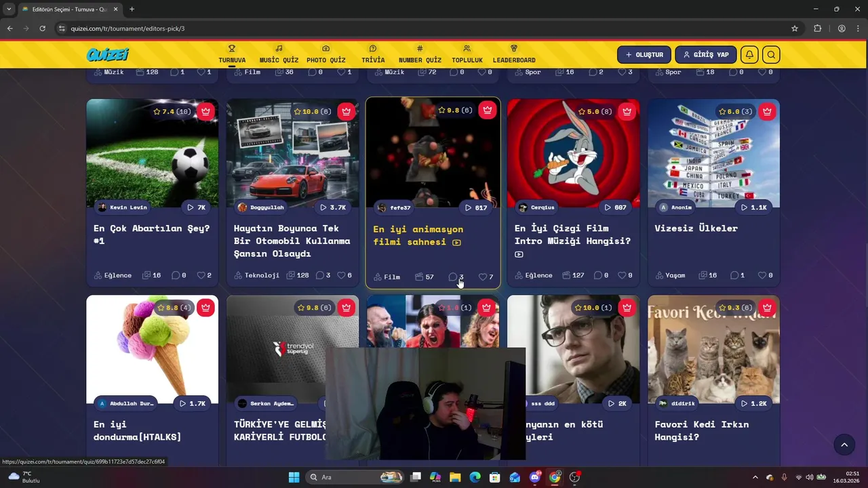Click crown badge on Otomobil quiz card
This screenshot has height=488, width=868.
(347, 111)
